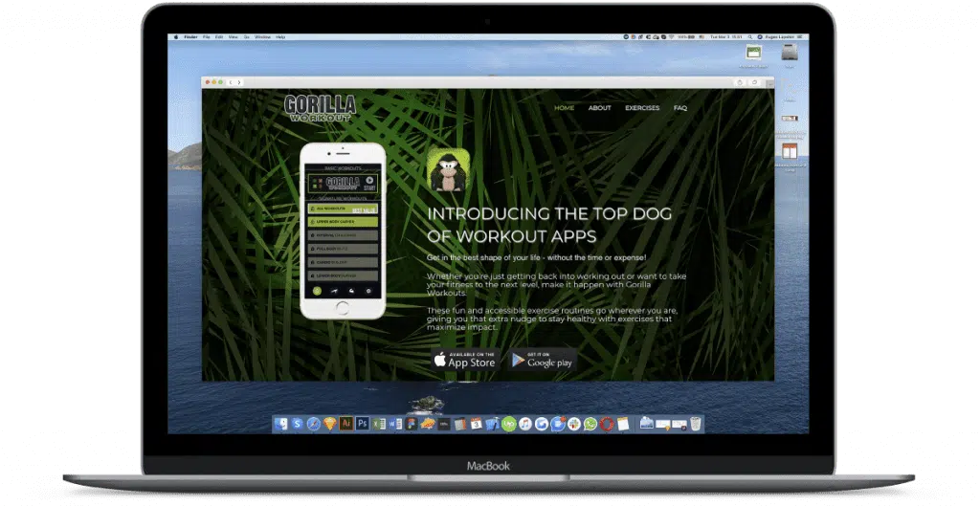
Task: Open Spotlight search in menu bar
Action: pos(750,37)
